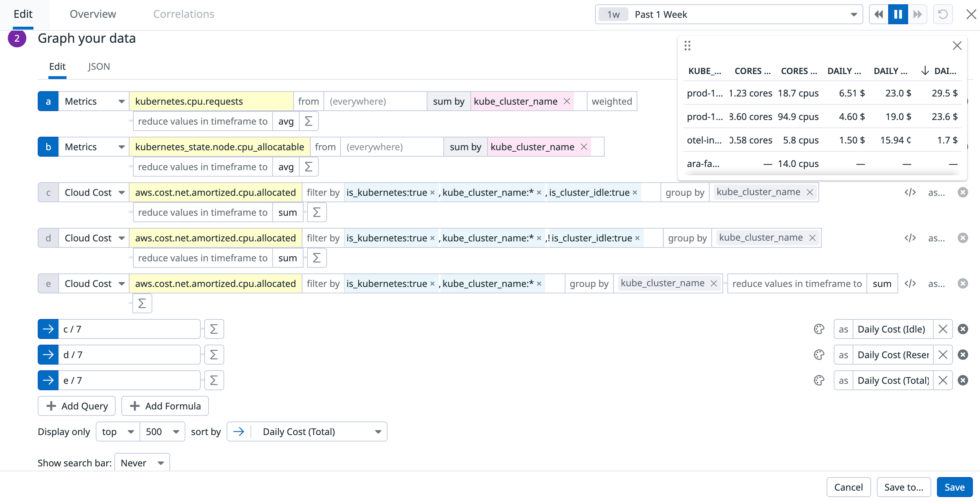Image resolution: width=980 pixels, height=502 pixels.
Task: Remove the e / 7 formula row
Action: point(963,381)
